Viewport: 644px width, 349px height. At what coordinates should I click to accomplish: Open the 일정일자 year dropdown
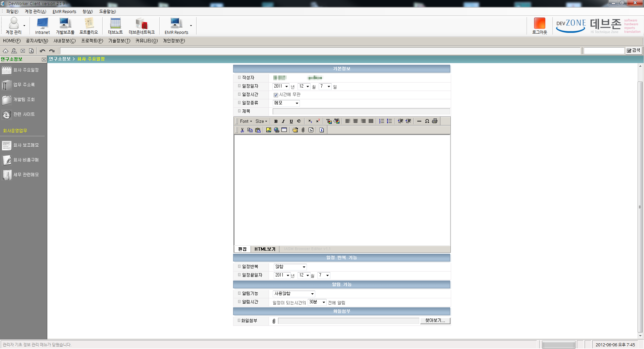281,86
